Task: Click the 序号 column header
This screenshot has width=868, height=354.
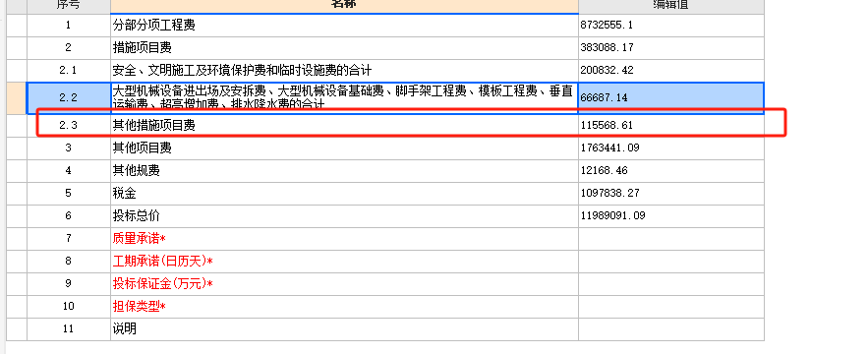Action: pyautogui.click(x=69, y=6)
